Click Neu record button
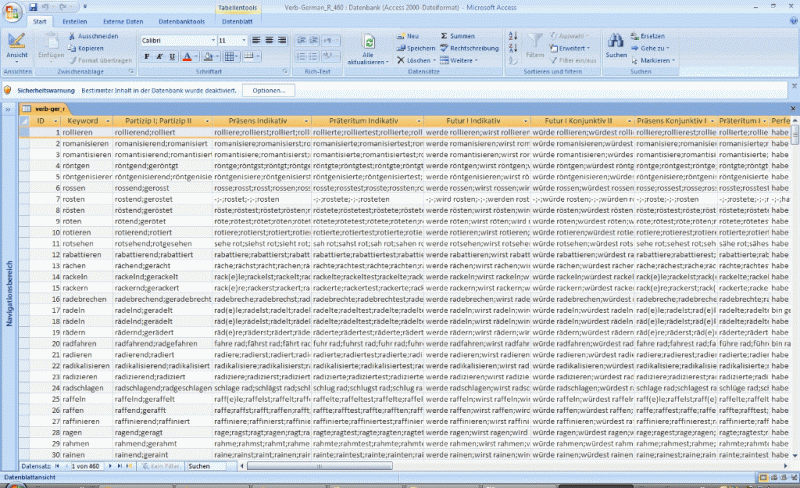Screen dimensions: 800x488 point(408,36)
